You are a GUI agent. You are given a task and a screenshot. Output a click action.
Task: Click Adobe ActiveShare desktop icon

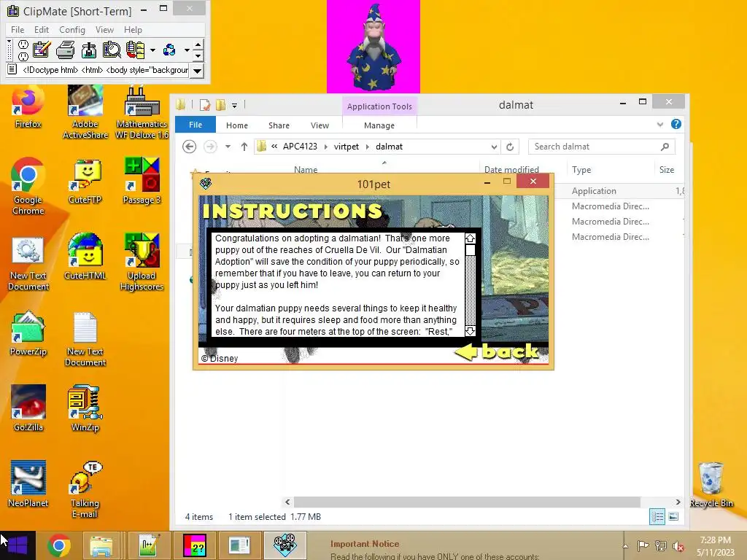85,112
